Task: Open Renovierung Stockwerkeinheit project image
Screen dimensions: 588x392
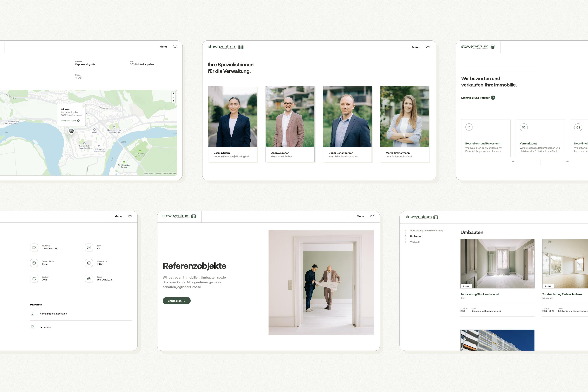Action: tap(498, 264)
